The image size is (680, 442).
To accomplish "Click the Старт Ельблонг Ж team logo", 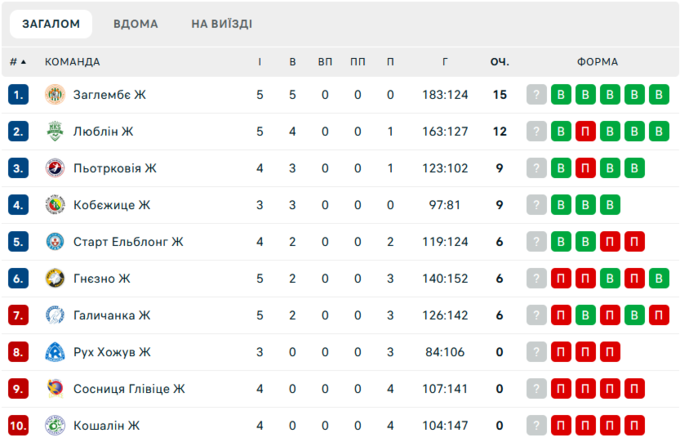I will (55, 241).
